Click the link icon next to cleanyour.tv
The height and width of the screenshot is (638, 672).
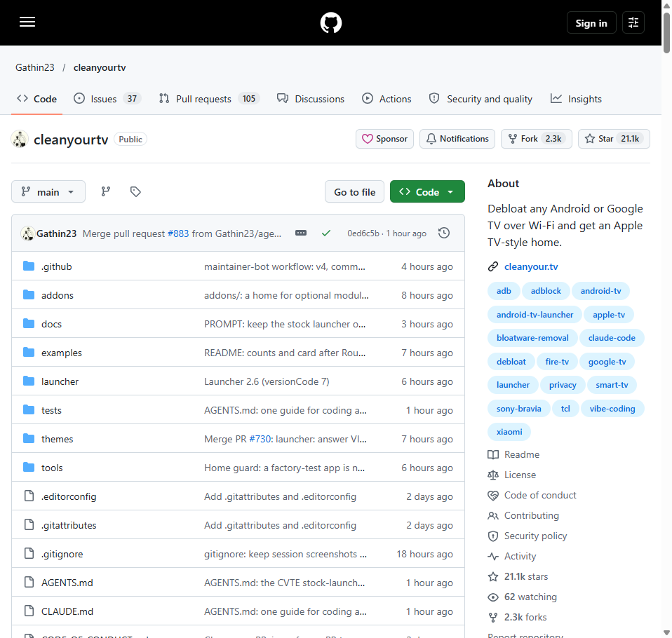(493, 266)
